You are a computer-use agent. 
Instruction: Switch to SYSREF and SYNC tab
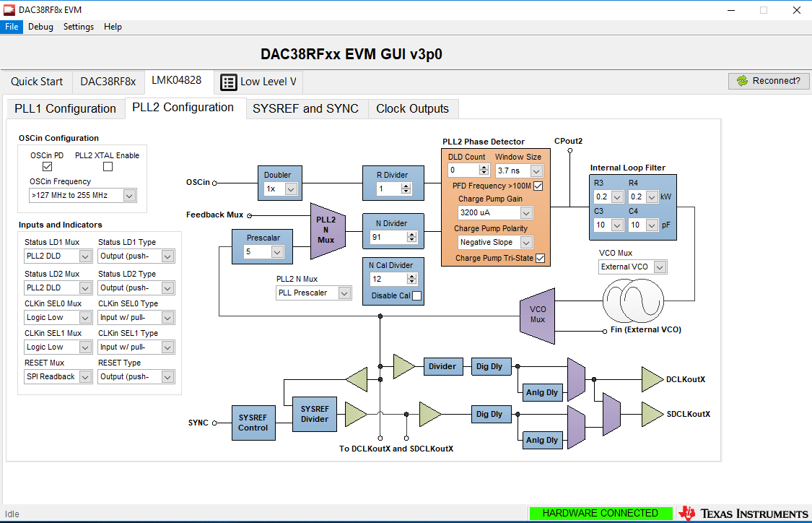pos(305,109)
